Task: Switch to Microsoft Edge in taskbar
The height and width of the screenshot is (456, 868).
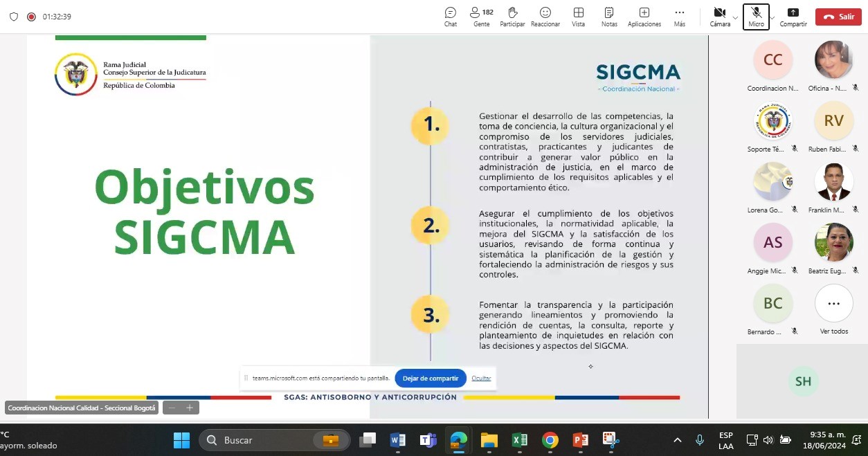Action: click(458, 440)
